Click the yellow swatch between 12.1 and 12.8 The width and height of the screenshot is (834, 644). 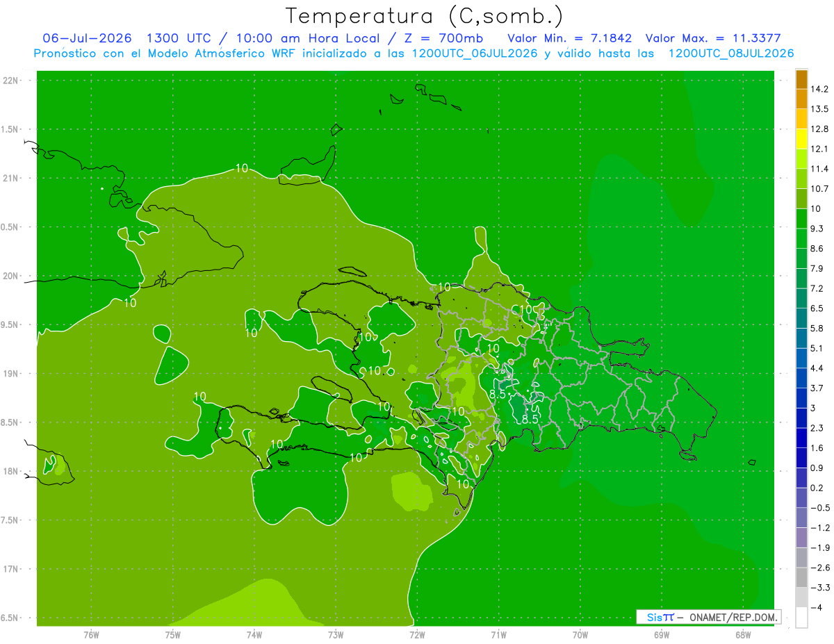point(801,139)
